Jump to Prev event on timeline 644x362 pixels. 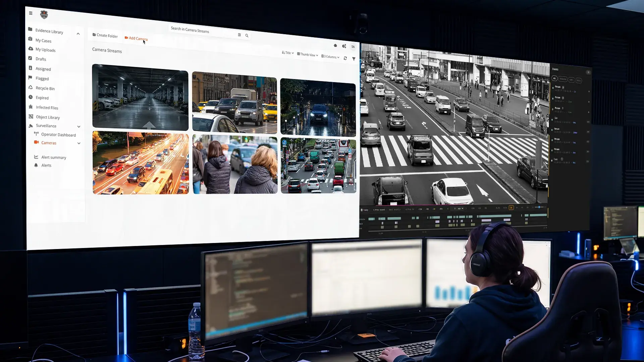(x=379, y=210)
